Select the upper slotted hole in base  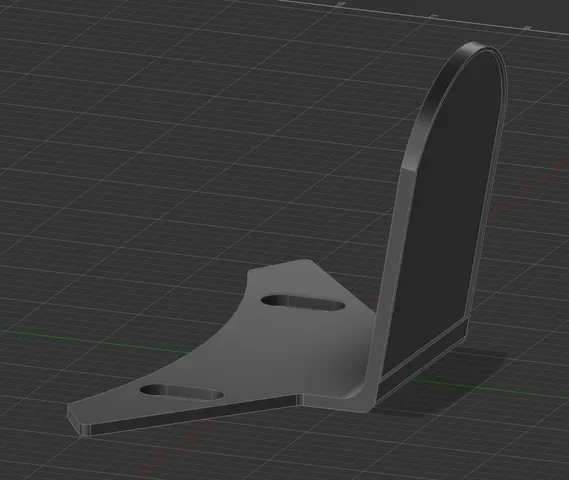coord(303,303)
